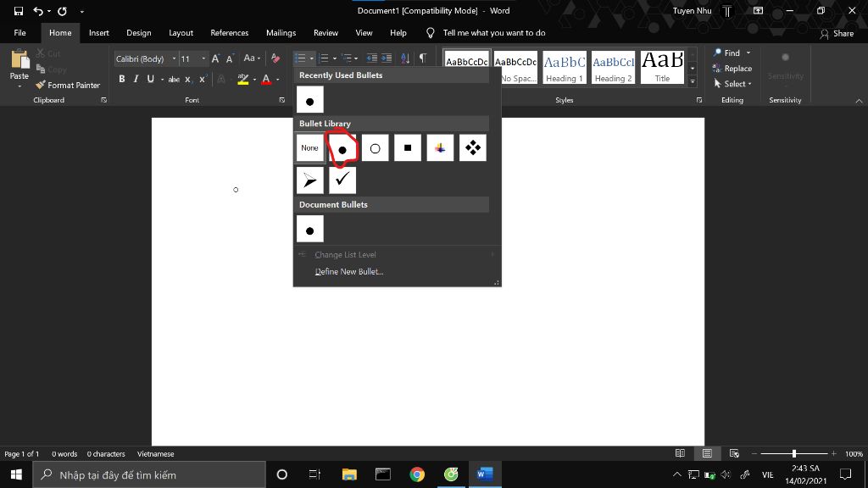868x488 pixels.
Task: Switch to Read Mode view icon
Action: point(681,454)
